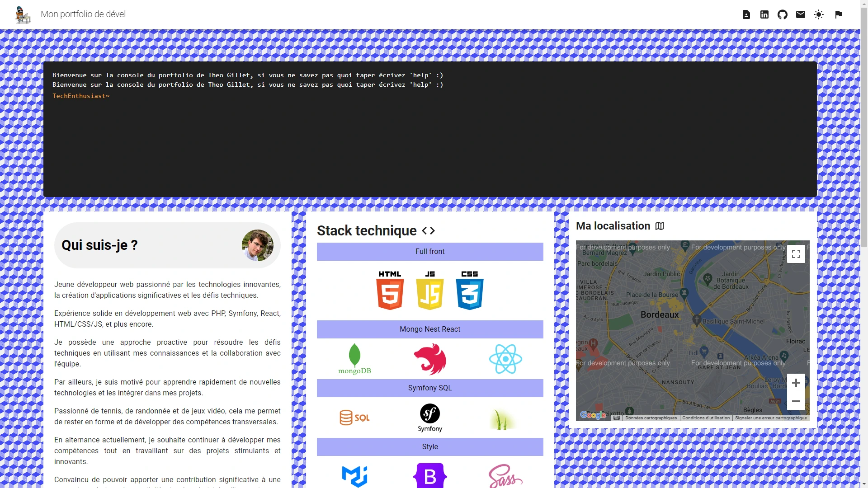Click the map keyboard shortcuts icon
Viewport: 868px width, 488px height.
click(617, 418)
